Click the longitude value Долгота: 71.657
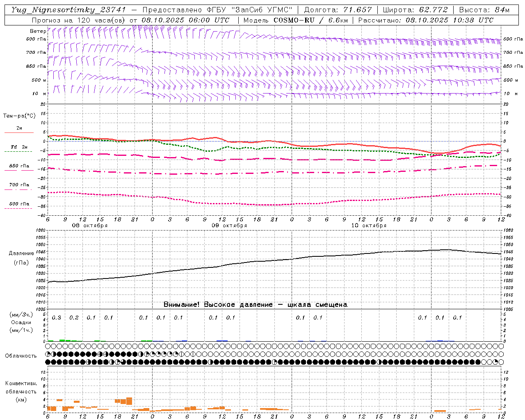The height and width of the screenshot is (420, 525). click(338, 10)
